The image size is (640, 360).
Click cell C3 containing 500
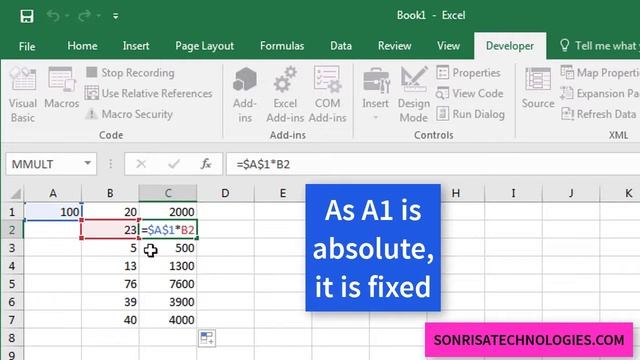(168, 248)
